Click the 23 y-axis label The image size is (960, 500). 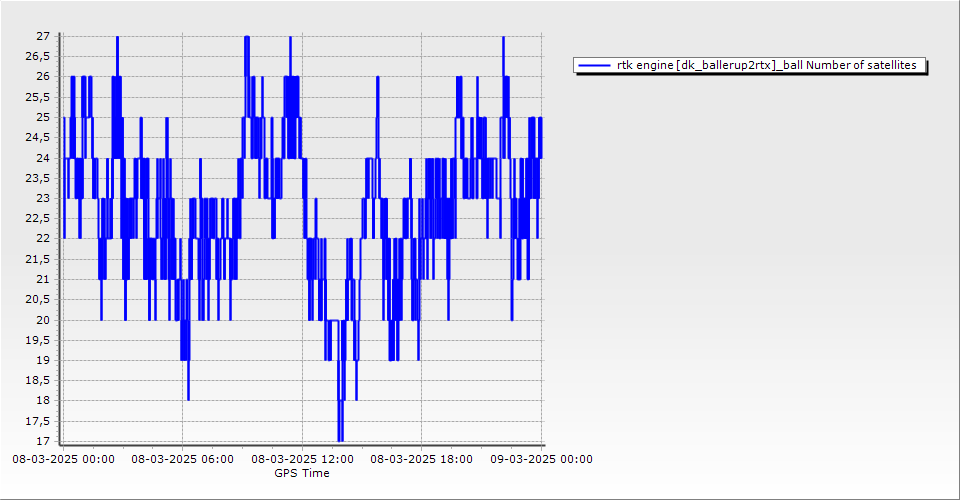(43, 198)
